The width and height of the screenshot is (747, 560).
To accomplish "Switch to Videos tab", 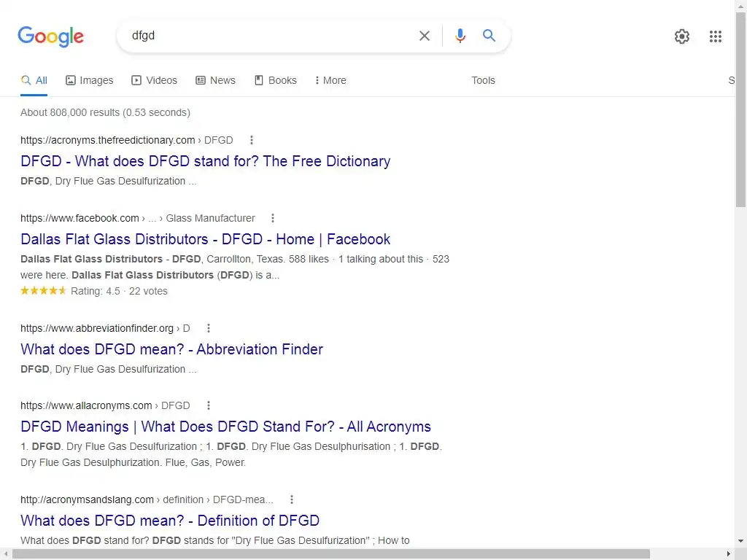I will [155, 80].
